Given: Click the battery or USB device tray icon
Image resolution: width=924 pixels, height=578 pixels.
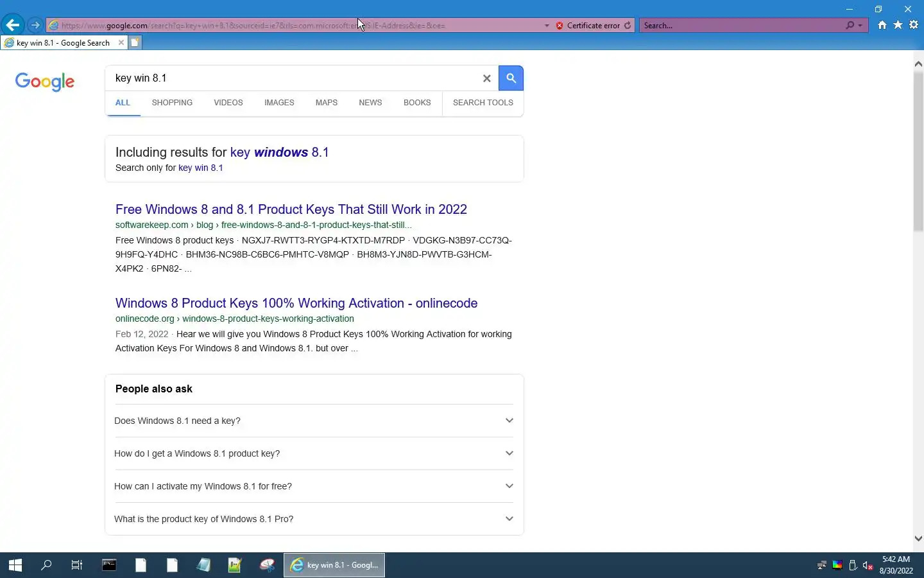Looking at the screenshot, I should click(x=853, y=566).
